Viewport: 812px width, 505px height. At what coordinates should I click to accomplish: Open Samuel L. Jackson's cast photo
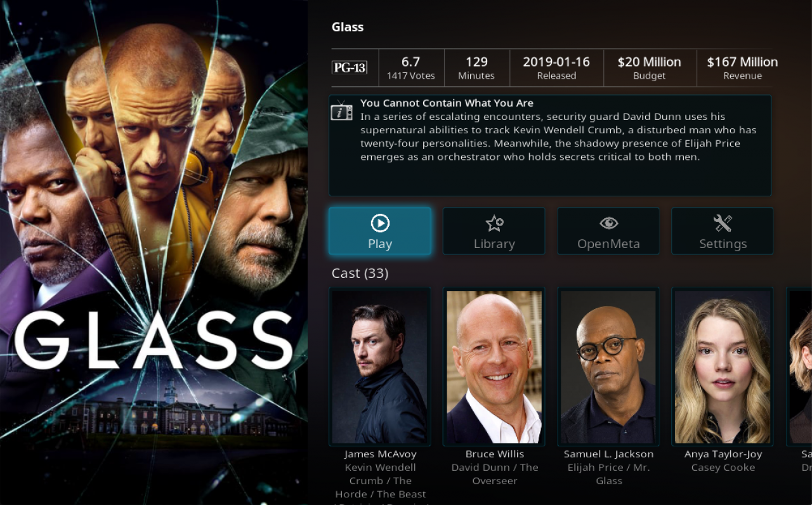608,367
